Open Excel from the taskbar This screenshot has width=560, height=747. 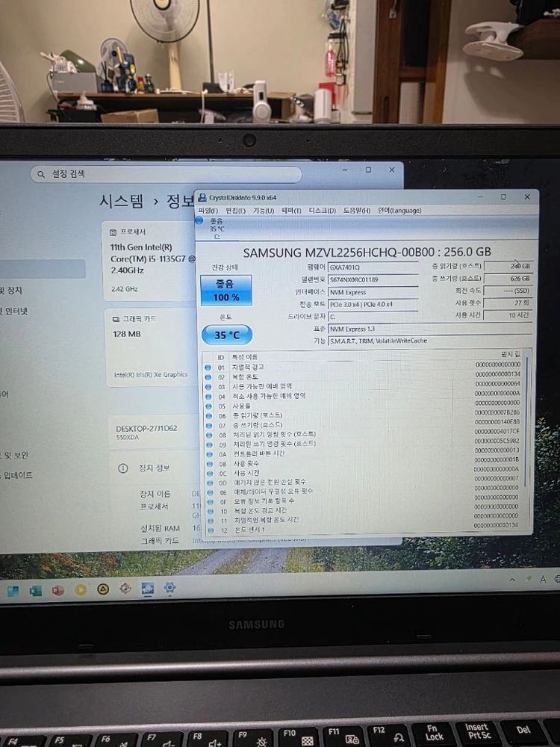pos(36,591)
